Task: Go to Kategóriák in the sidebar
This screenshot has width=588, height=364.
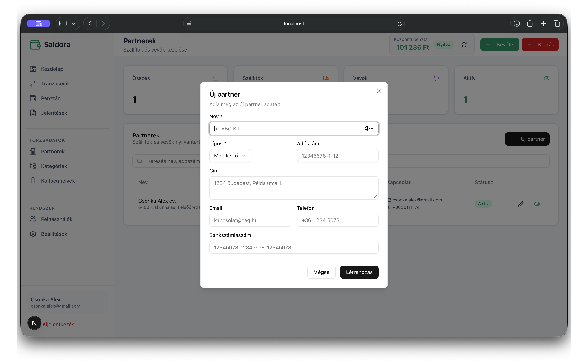Action: (x=54, y=166)
